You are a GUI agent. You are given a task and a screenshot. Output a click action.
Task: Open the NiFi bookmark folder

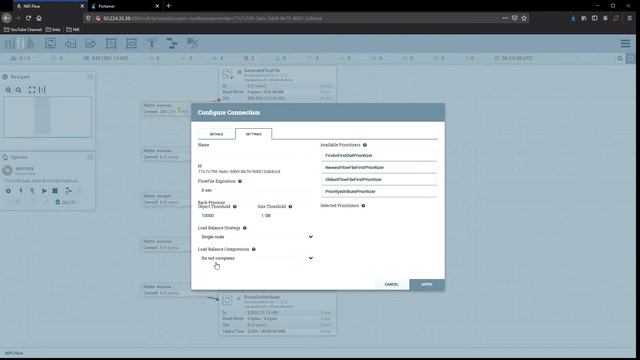coord(73,29)
